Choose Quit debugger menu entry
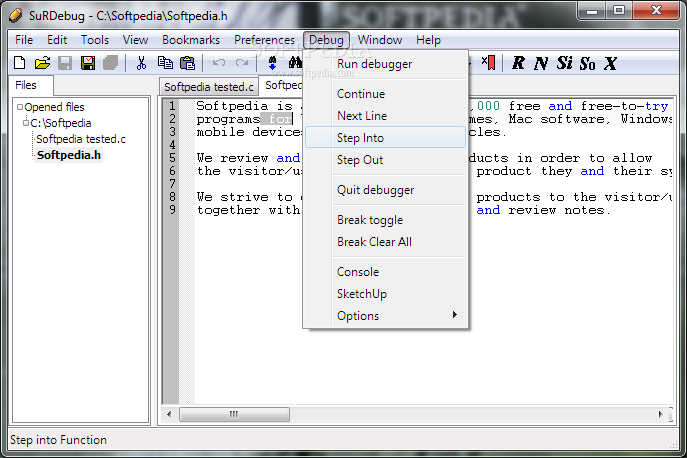Screen dimensions: 687x458 click(x=386, y=190)
